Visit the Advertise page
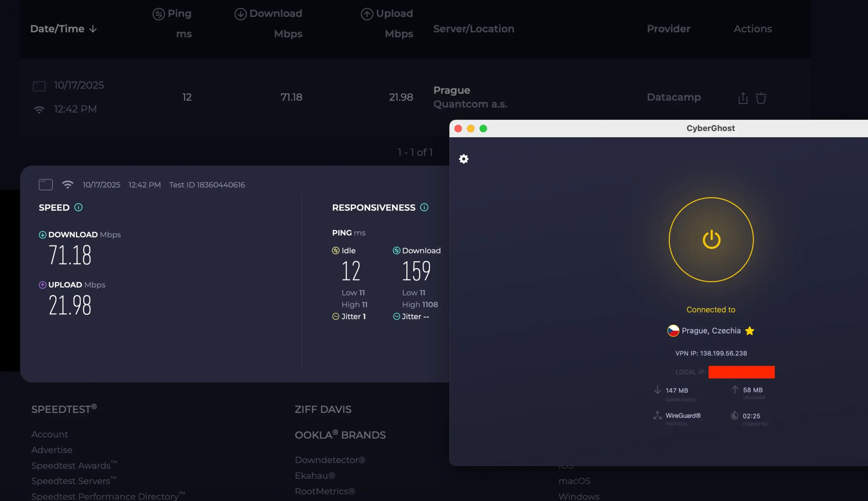This screenshot has width=868, height=501. [52, 450]
